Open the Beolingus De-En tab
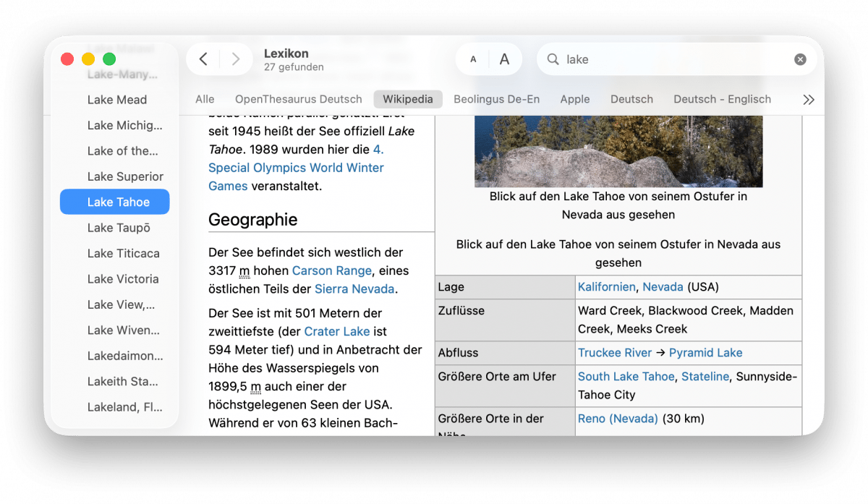 pos(496,99)
